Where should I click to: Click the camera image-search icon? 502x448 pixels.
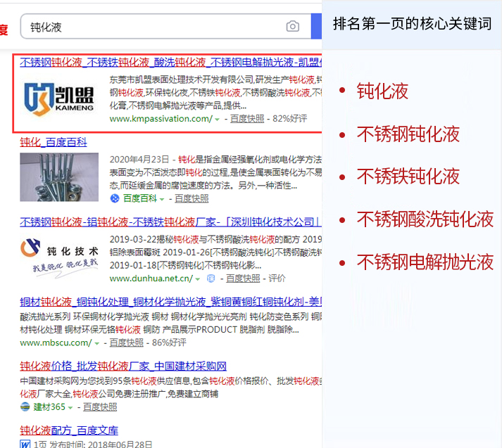click(x=293, y=26)
